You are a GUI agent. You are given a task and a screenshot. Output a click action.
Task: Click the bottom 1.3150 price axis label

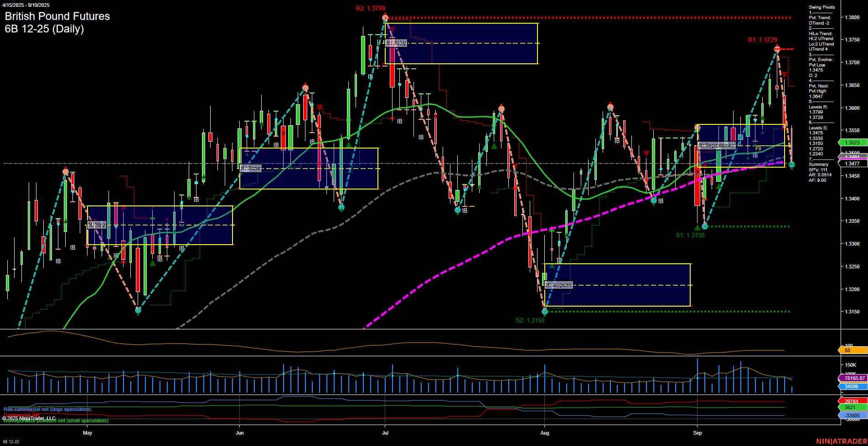click(852, 312)
